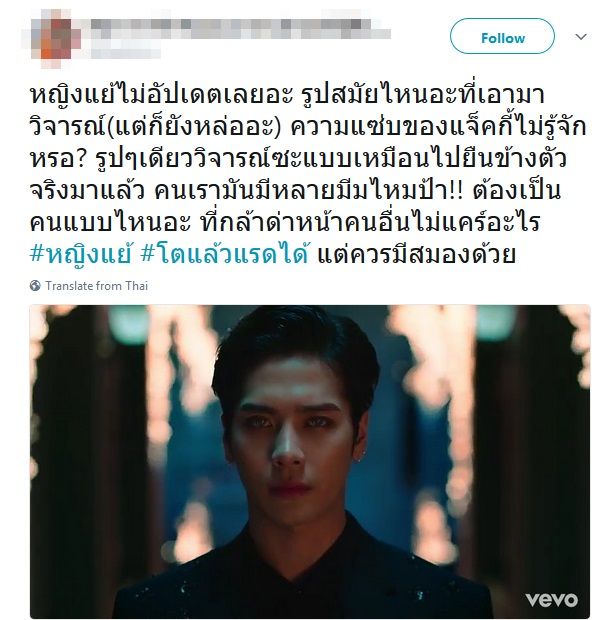This screenshot has height=620, width=615.
Task: Open the tweet options chevron menu
Action: pos(581,37)
